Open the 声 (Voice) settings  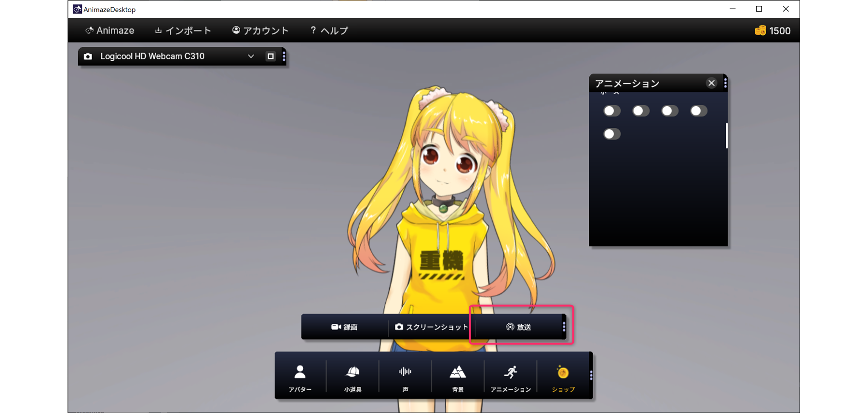405,377
